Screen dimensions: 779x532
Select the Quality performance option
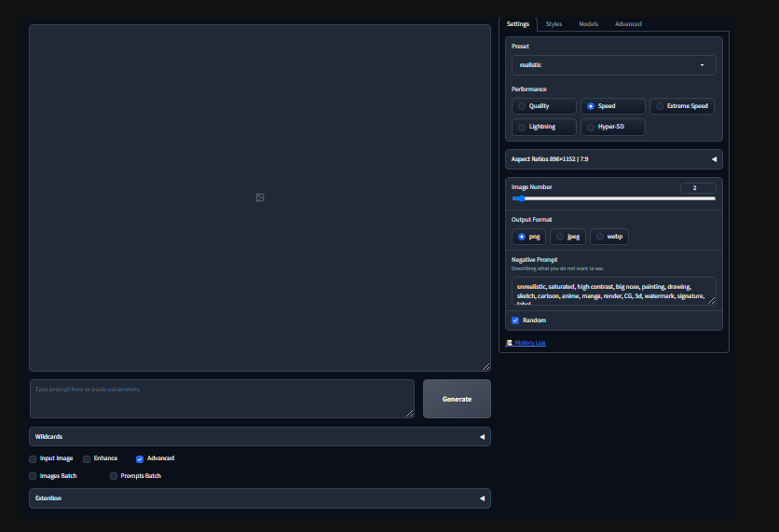coord(543,106)
